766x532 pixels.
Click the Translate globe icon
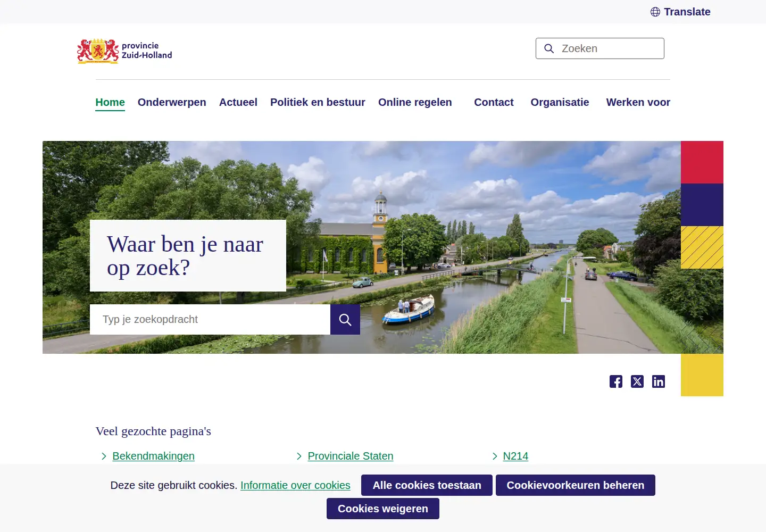pos(655,12)
